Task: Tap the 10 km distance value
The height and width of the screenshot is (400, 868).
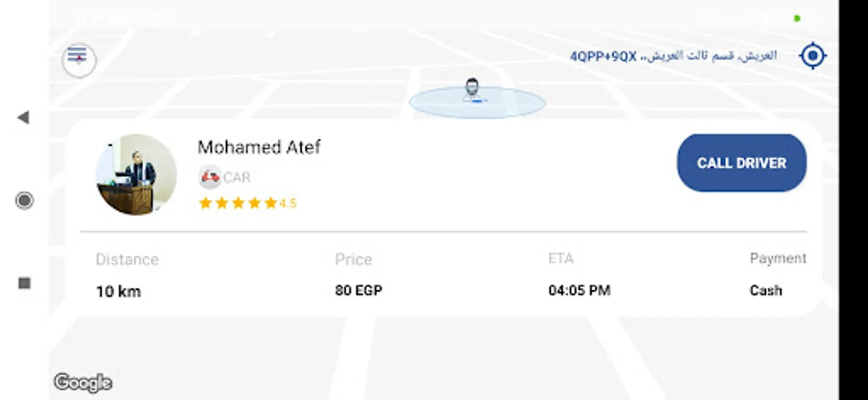Action: (118, 292)
